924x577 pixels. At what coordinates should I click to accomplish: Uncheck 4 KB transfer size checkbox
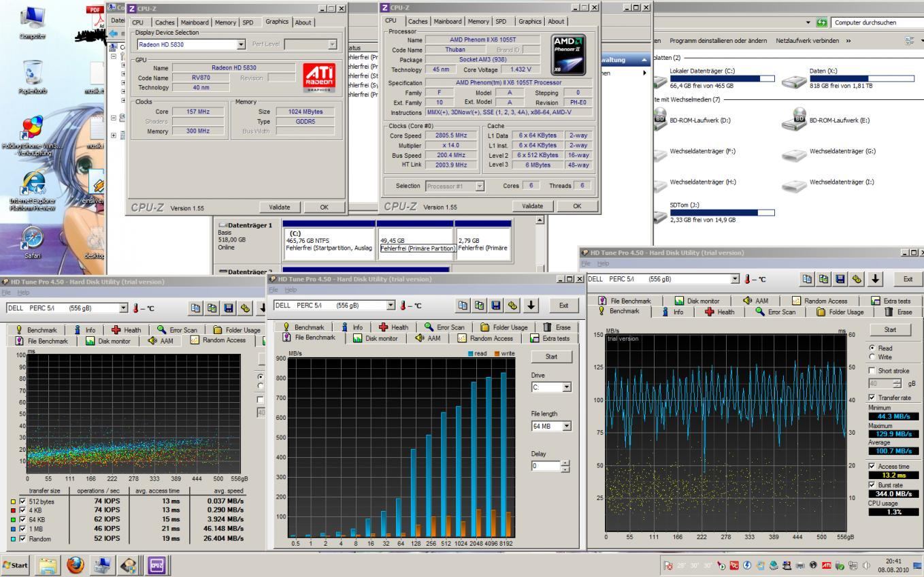point(22,510)
